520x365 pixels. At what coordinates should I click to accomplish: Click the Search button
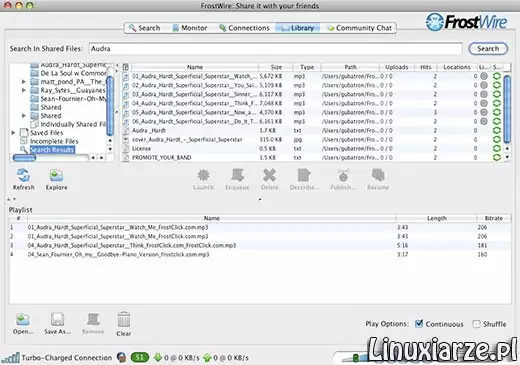pyautogui.click(x=488, y=49)
